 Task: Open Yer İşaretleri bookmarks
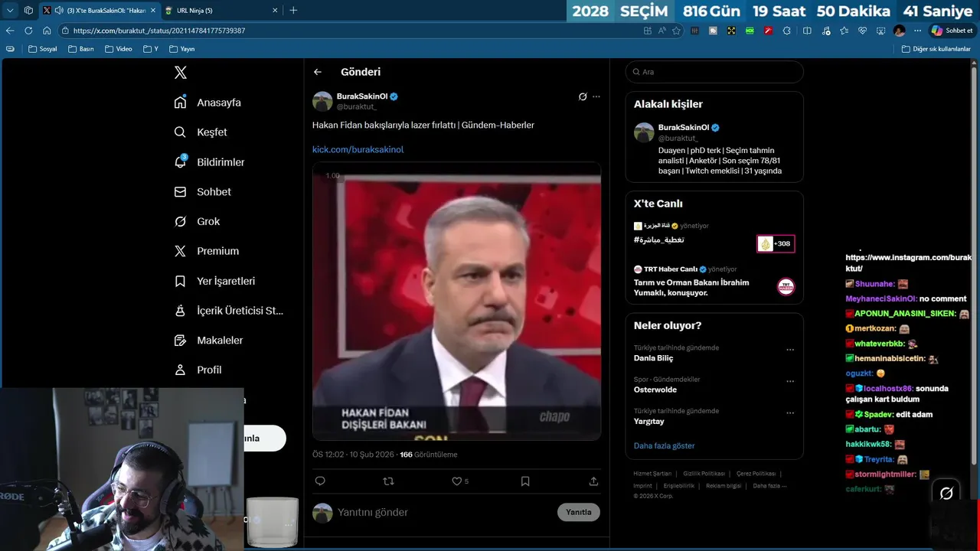pos(214,281)
